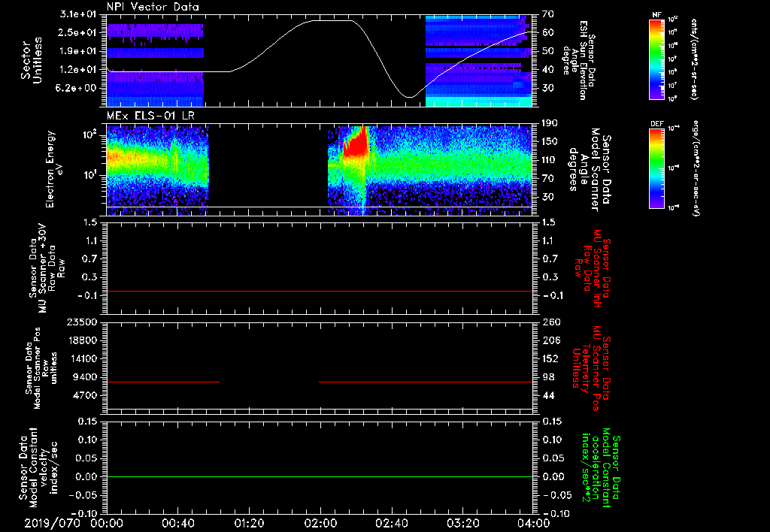770x532 pixels.
Task: Click the green constant velocity line
Action: [320, 476]
